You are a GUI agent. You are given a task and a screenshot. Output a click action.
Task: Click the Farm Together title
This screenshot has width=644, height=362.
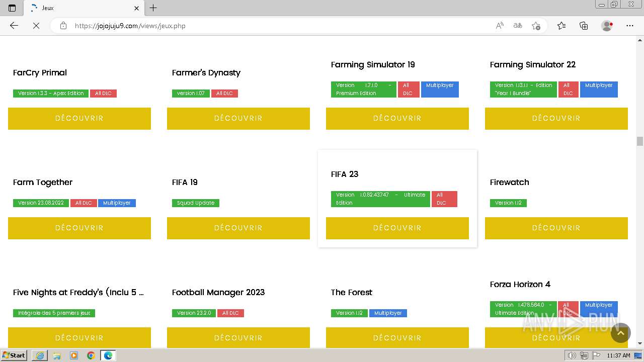(x=43, y=183)
